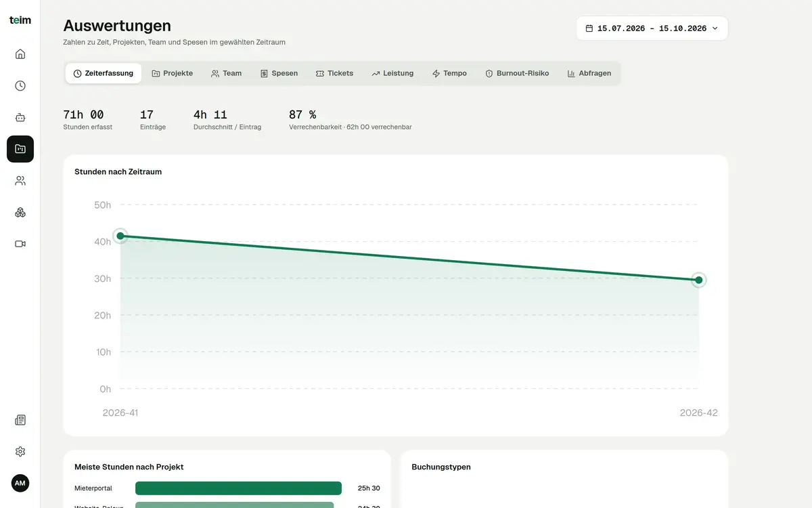Go to the Spesen tab
The width and height of the screenshot is (812, 508).
(x=279, y=73)
